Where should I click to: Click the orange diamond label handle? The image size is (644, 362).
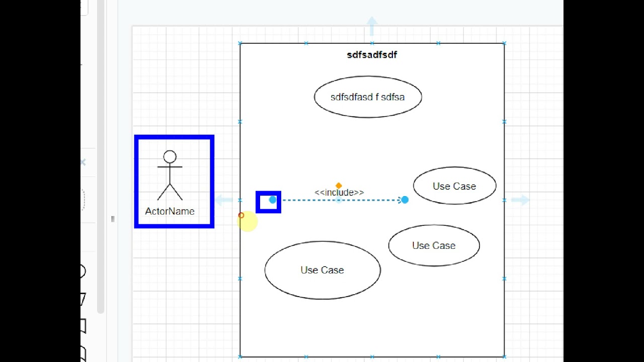[x=339, y=186]
